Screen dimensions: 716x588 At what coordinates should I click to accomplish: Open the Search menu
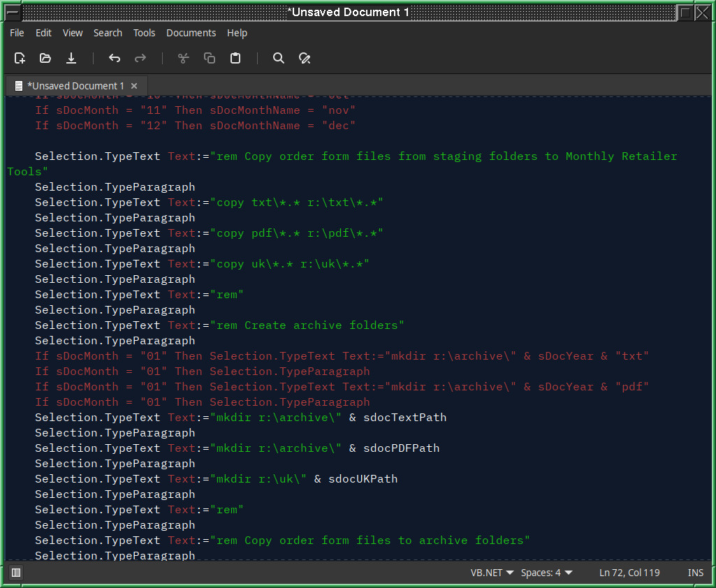(108, 33)
